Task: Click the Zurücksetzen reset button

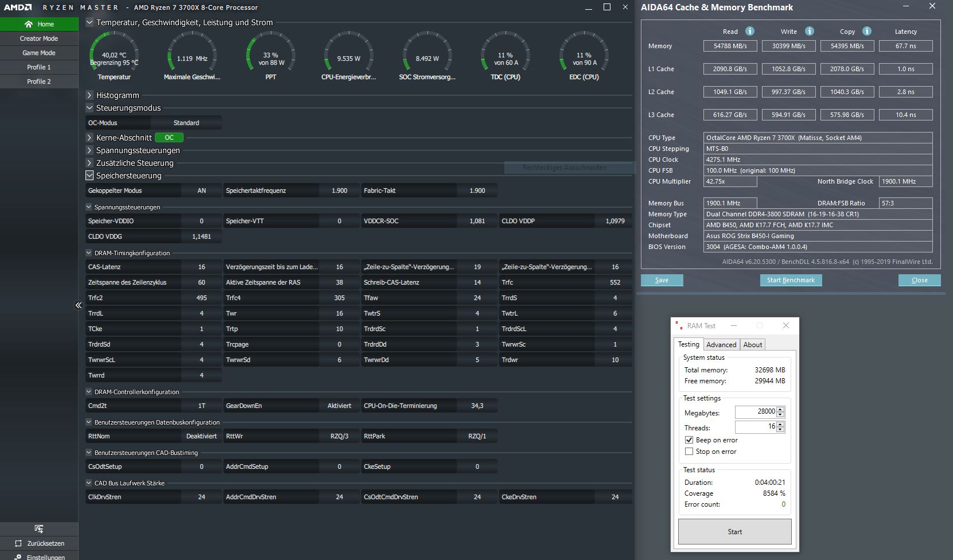Action: click(x=39, y=543)
